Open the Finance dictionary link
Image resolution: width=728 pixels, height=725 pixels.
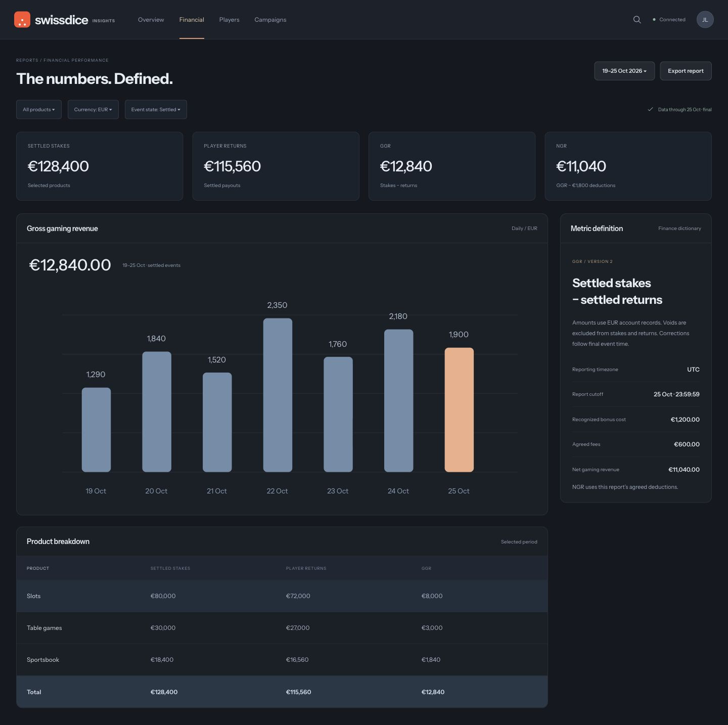[679, 229]
